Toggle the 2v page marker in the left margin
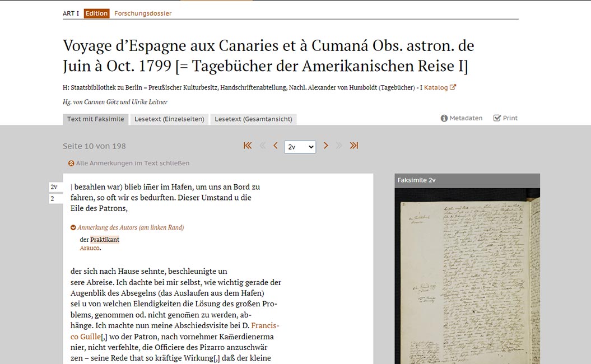The image size is (591, 364). [x=54, y=186]
